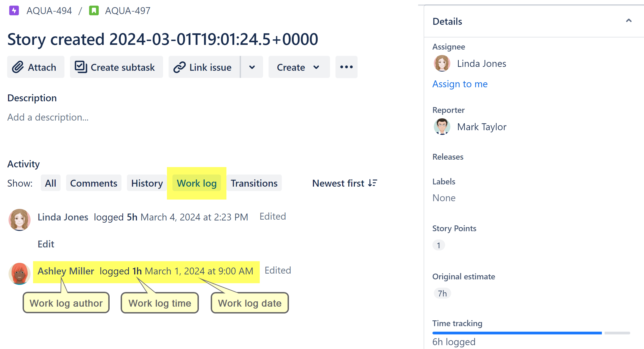This screenshot has height=349, width=644.
Task: Click Mark Taylor's reporter avatar
Action: [x=442, y=127]
